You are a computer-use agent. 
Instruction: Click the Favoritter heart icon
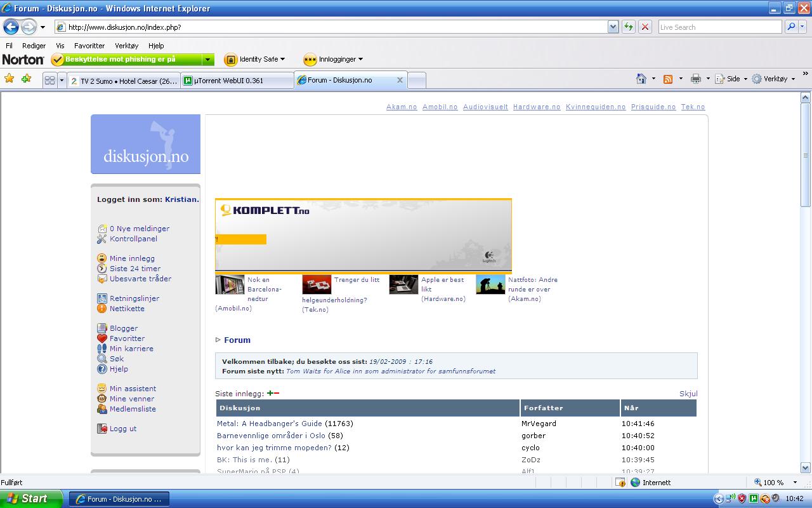102,338
